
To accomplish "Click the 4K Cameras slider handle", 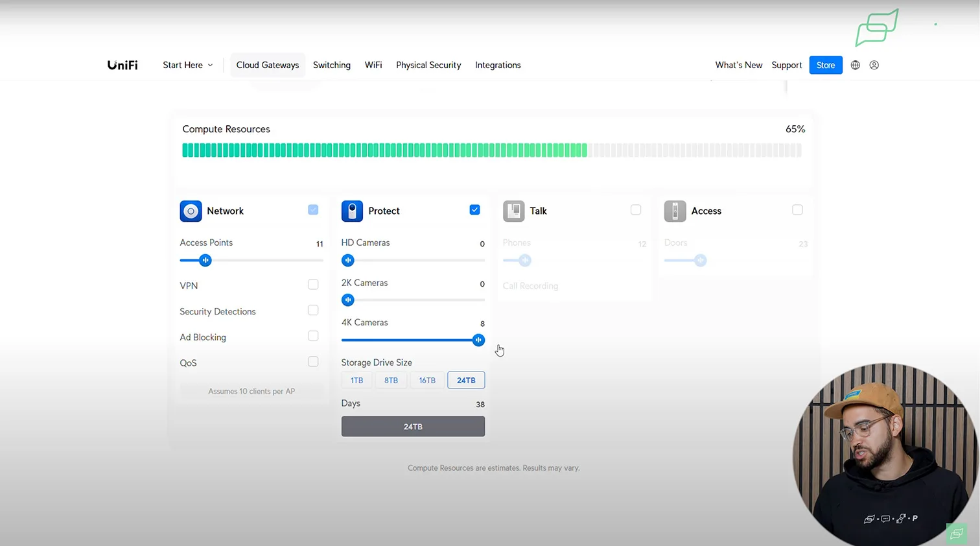I will coord(478,340).
